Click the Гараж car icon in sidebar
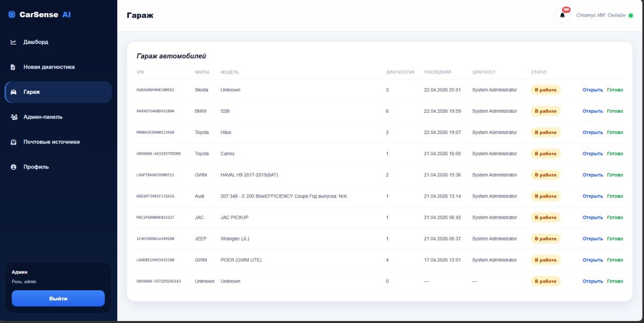This screenshot has height=323, width=644. point(14,92)
